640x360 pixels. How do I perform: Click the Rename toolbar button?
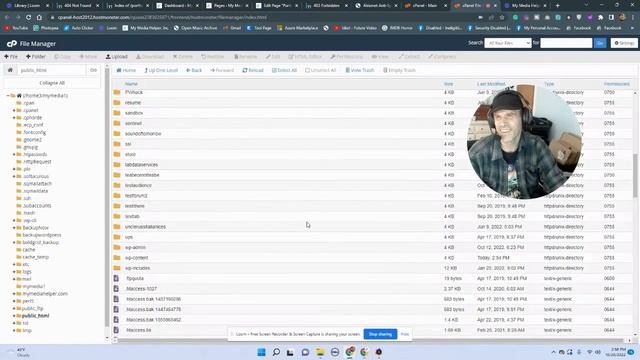pos(245,57)
